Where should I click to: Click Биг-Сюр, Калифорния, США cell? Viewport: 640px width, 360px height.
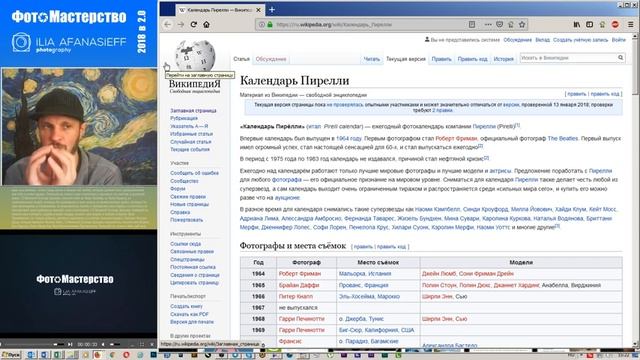pos(376,330)
